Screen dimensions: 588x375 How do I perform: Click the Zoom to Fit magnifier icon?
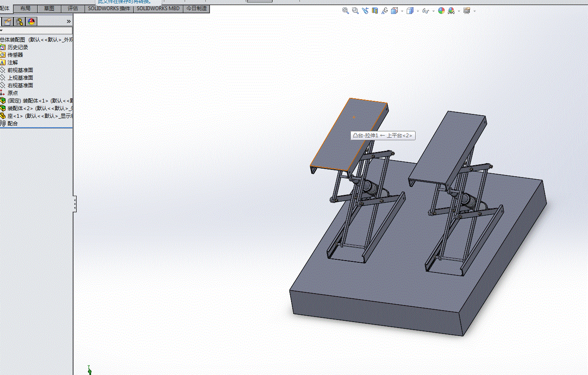(346, 11)
